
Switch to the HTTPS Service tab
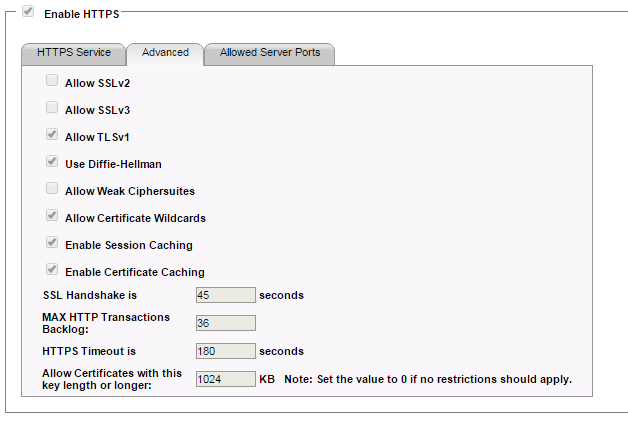click(x=73, y=53)
